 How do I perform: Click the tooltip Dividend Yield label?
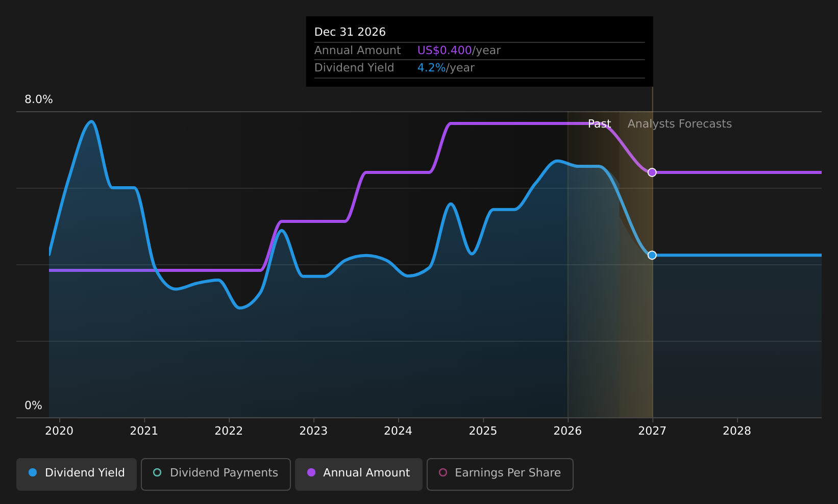[354, 68]
